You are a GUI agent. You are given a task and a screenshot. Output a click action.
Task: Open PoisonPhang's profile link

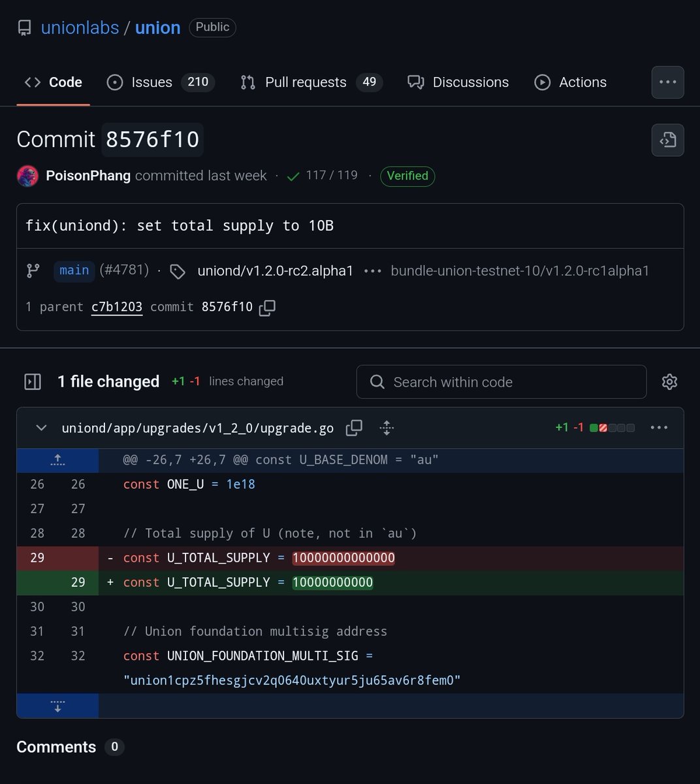(88, 176)
